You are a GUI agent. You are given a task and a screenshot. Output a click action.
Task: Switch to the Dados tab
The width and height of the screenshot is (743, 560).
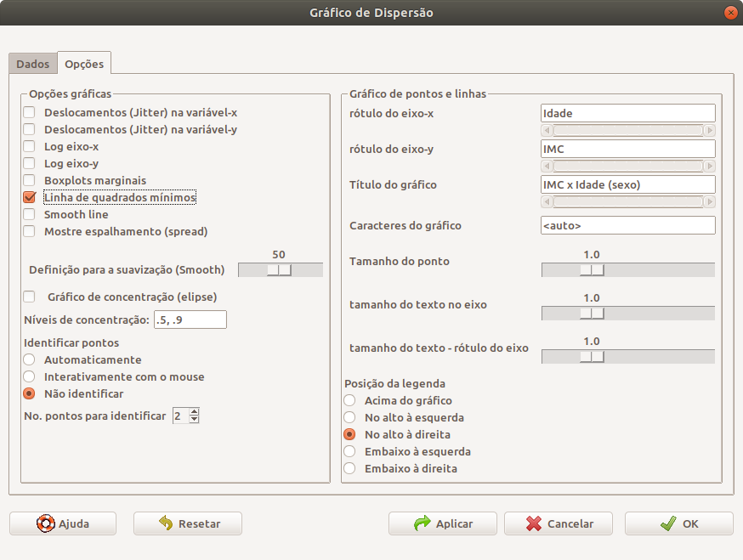click(32, 64)
